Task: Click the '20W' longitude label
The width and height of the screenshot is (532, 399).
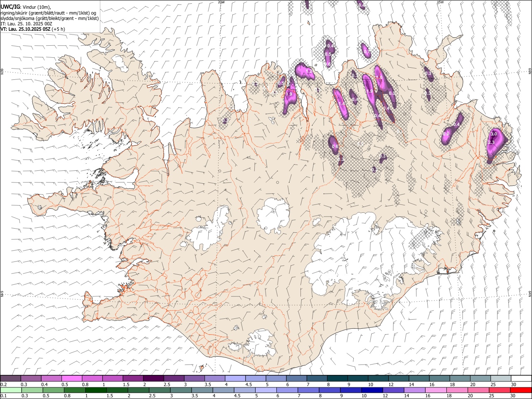Action: click(x=221, y=2)
